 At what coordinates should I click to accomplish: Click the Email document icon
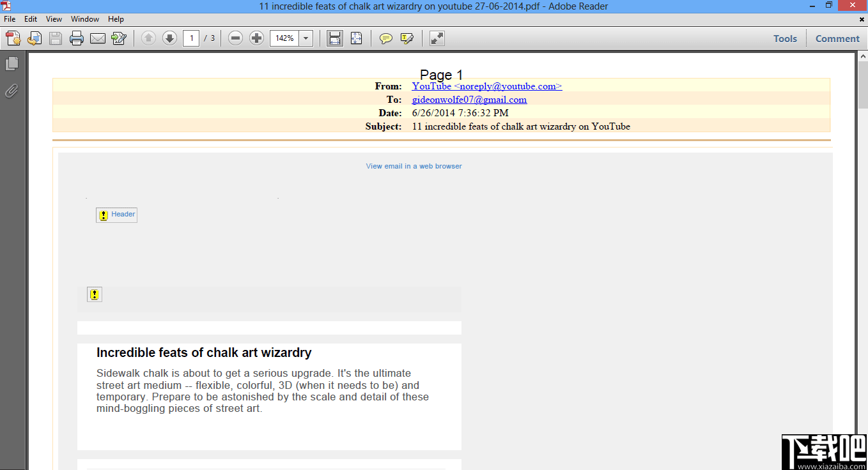(97, 38)
